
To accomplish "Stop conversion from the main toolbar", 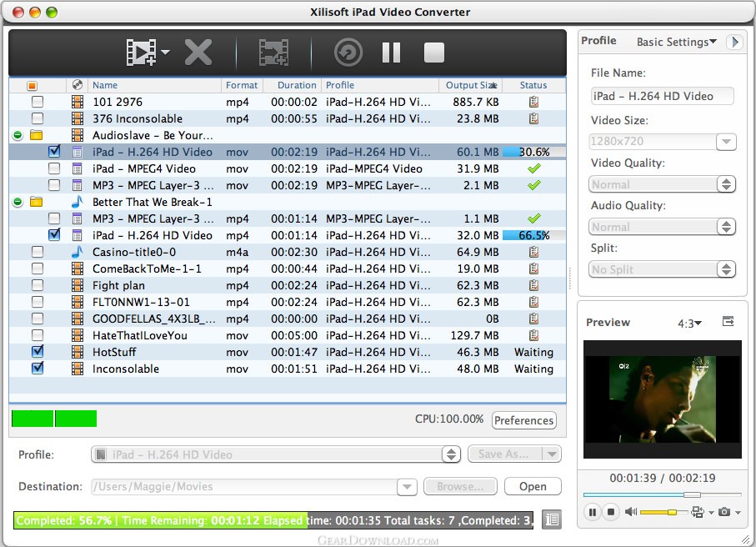I will tap(434, 52).
